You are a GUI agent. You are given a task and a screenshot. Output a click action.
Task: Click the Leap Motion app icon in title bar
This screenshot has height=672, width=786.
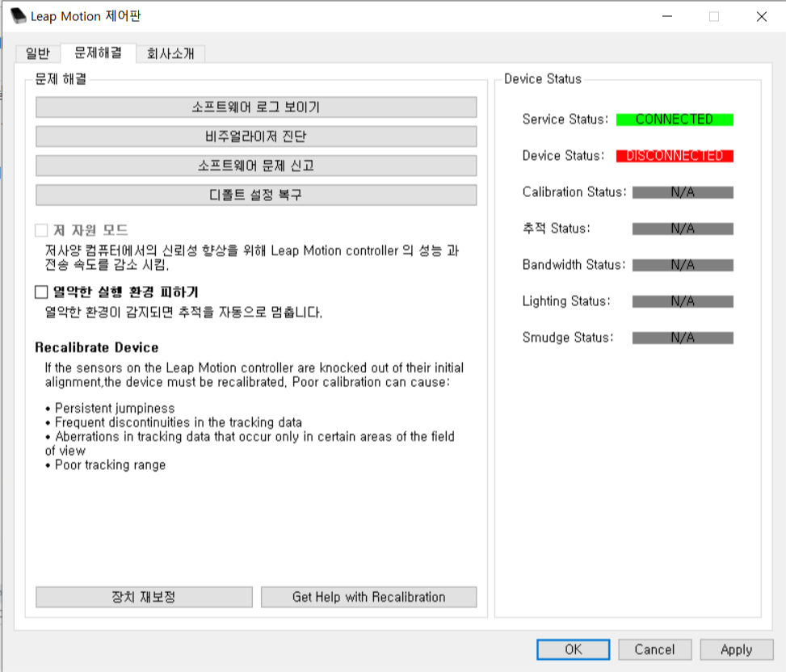point(18,16)
